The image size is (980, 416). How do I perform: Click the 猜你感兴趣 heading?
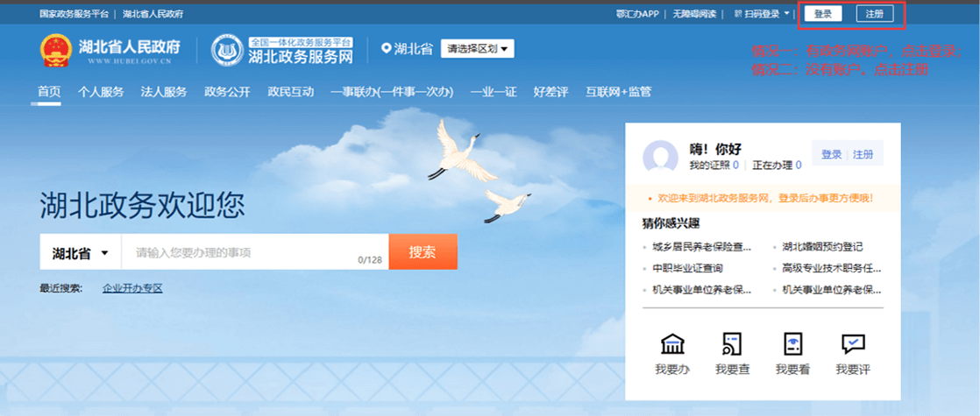[671, 223]
